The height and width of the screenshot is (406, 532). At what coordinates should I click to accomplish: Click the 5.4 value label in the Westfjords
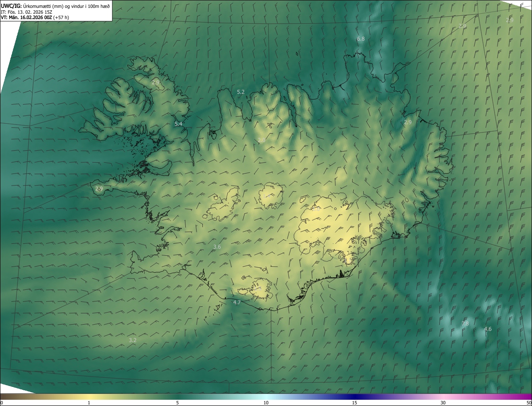tap(178, 124)
